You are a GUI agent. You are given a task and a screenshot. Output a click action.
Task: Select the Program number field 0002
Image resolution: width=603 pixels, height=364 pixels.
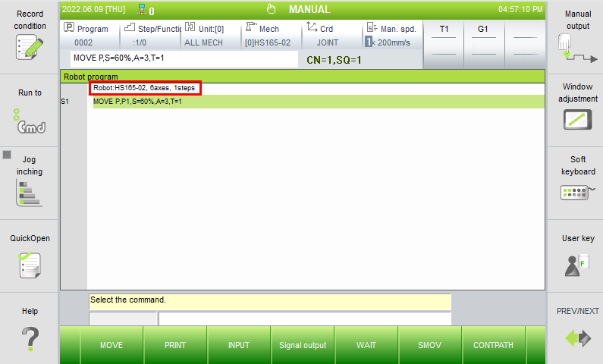[90, 35]
